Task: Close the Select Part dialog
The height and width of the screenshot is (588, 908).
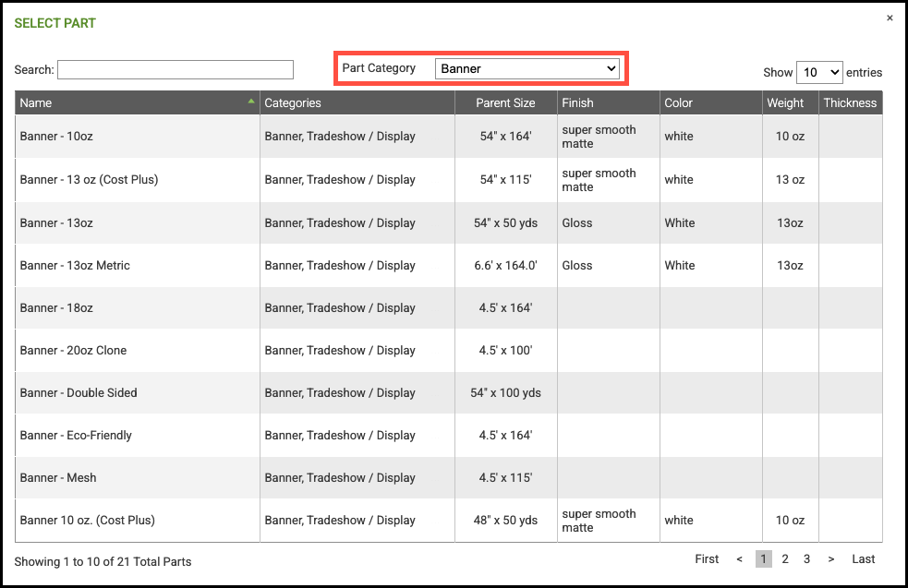Action: [890, 18]
